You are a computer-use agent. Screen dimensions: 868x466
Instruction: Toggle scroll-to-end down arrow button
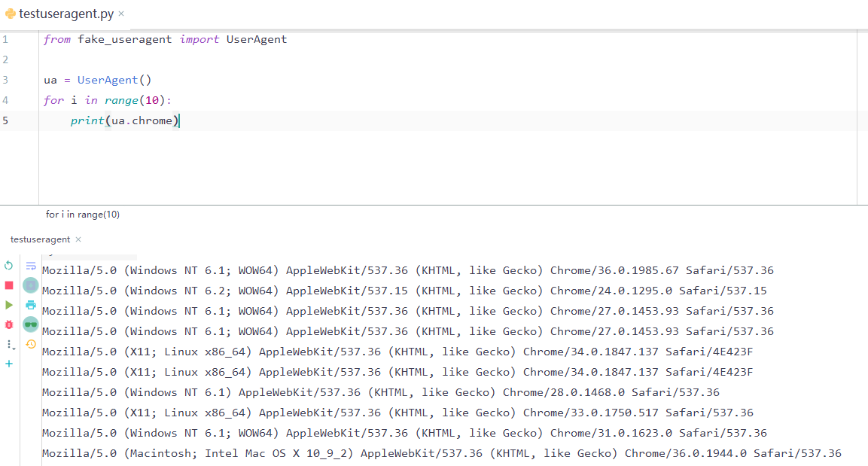click(30, 285)
